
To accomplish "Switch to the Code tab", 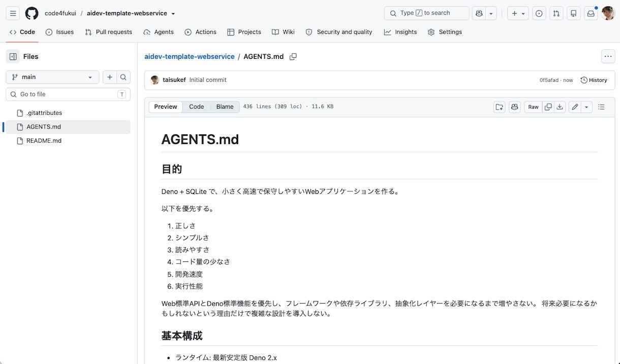I will click(x=22, y=32).
